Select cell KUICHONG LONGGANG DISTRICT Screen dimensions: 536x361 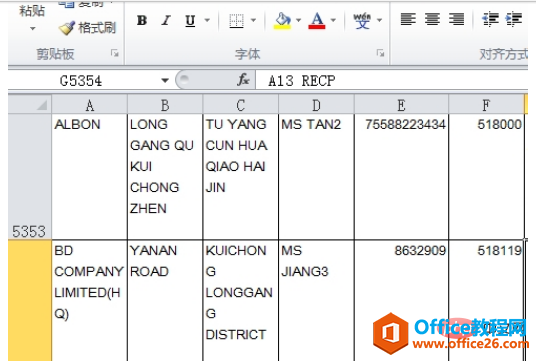(x=241, y=300)
